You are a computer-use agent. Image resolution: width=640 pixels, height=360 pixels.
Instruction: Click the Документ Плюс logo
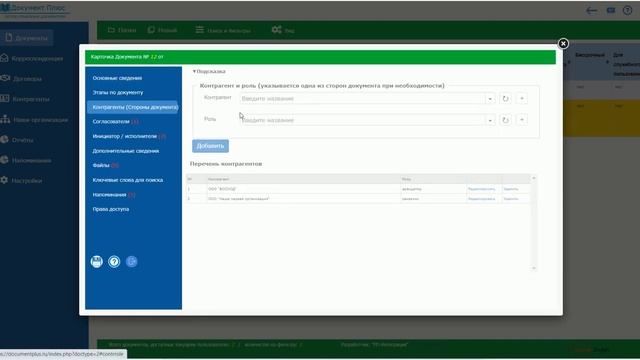pos(34,10)
